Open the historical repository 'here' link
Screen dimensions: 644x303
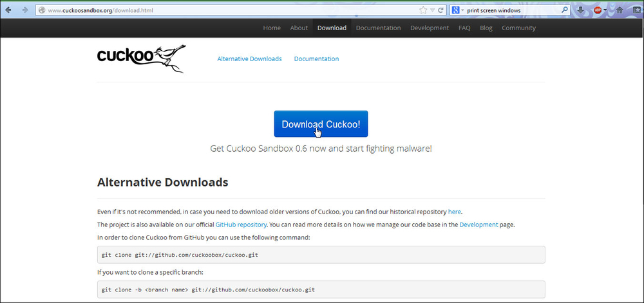(x=454, y=212)
